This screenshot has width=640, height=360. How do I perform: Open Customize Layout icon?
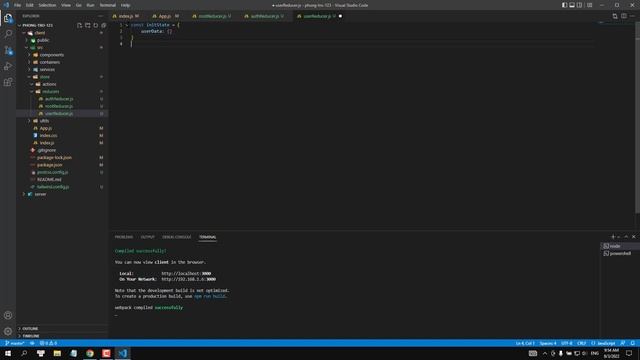[589, 5]
